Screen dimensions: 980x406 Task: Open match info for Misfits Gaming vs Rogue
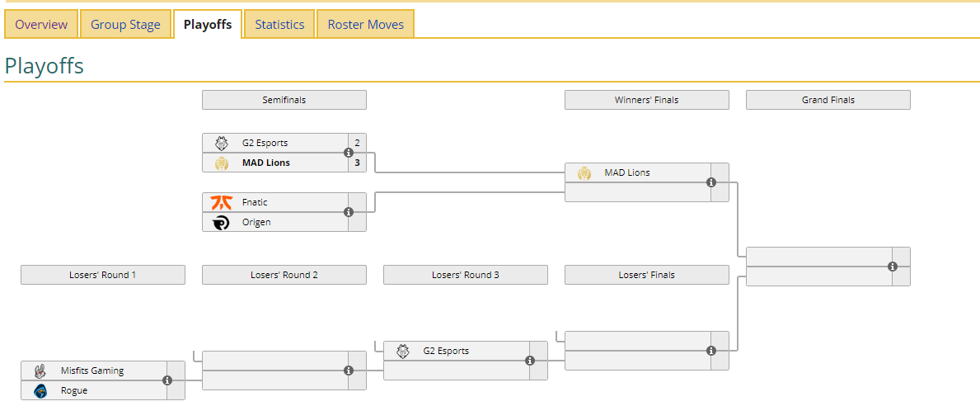point(167,380)
